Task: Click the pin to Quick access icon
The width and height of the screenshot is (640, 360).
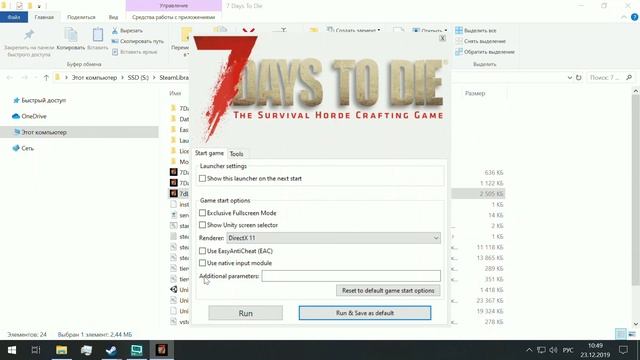Action: (x=29, y=35)
